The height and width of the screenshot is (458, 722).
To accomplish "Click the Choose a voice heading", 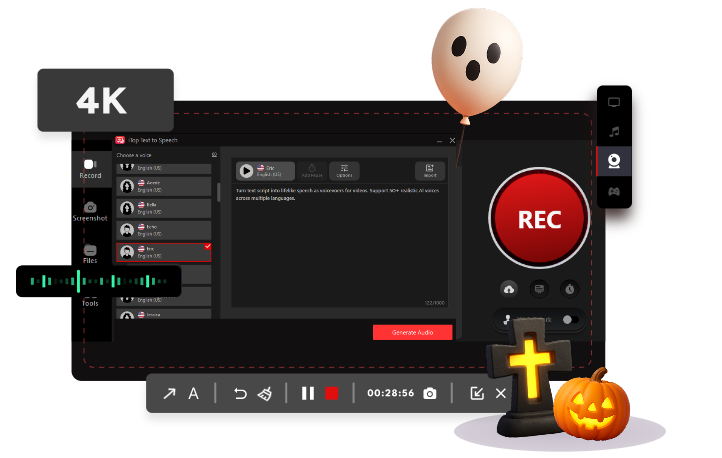I will coord(134,155).
